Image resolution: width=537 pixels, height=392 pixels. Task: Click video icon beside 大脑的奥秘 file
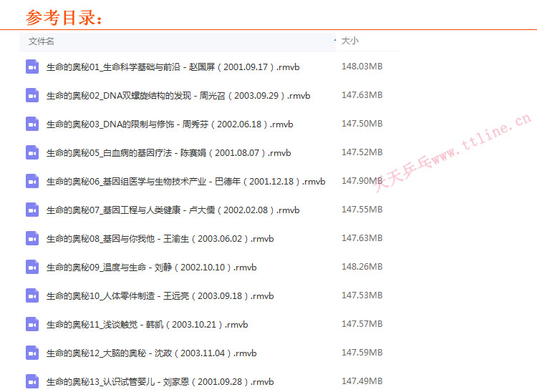tap(32, 353)
